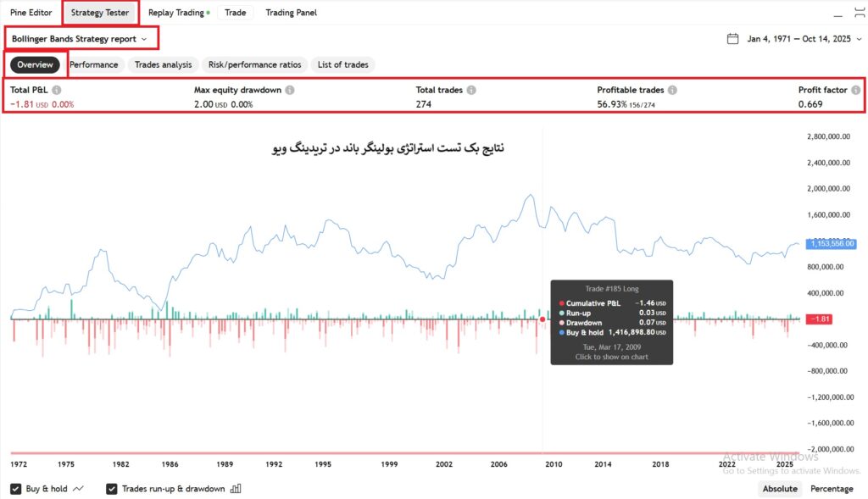Select the Absolute scale option
This screenshot has height=499, width=868.
[780, 489]
